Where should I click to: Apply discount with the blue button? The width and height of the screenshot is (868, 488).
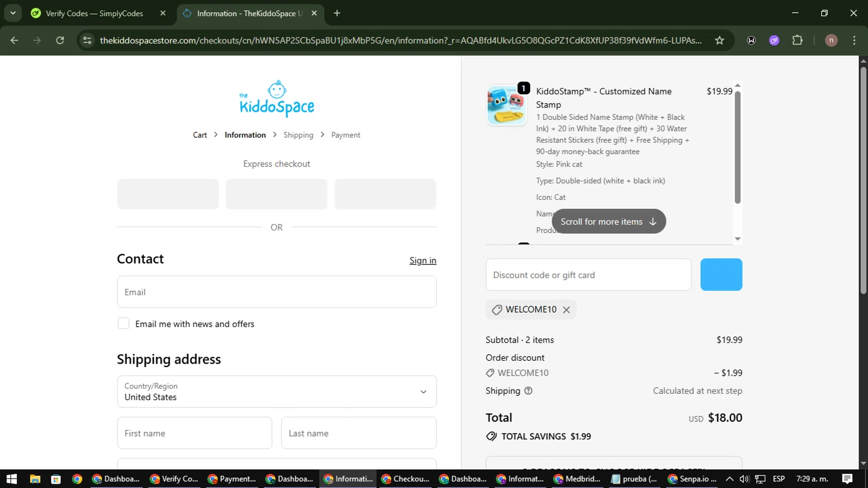click(x=721, y=274)
